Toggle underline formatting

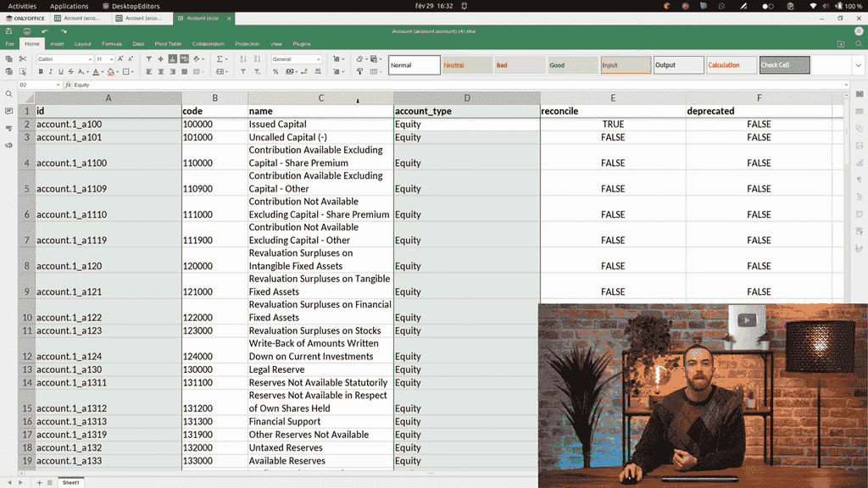click(x=63, y=72)
